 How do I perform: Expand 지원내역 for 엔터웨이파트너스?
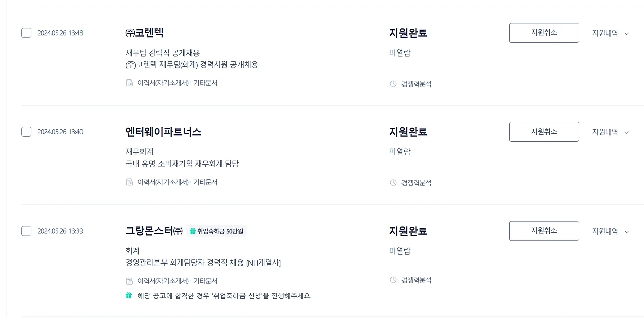610,132
